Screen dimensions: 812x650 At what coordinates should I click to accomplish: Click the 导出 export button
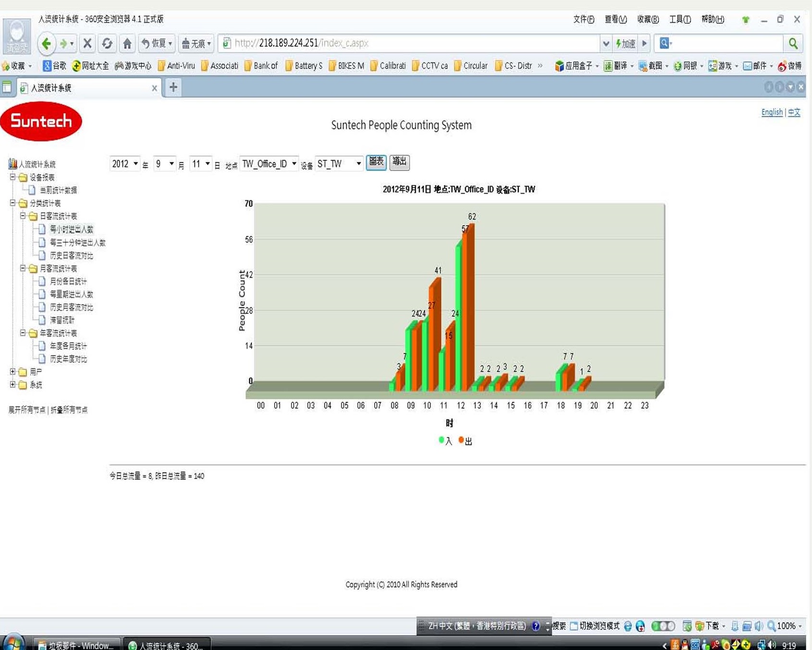(x=399, y=162)
